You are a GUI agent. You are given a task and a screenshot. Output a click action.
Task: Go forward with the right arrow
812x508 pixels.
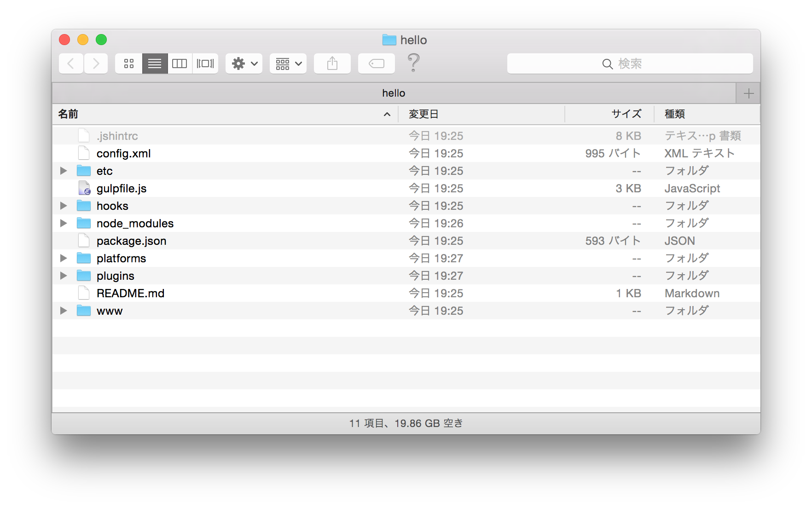(x=96, y=63)
